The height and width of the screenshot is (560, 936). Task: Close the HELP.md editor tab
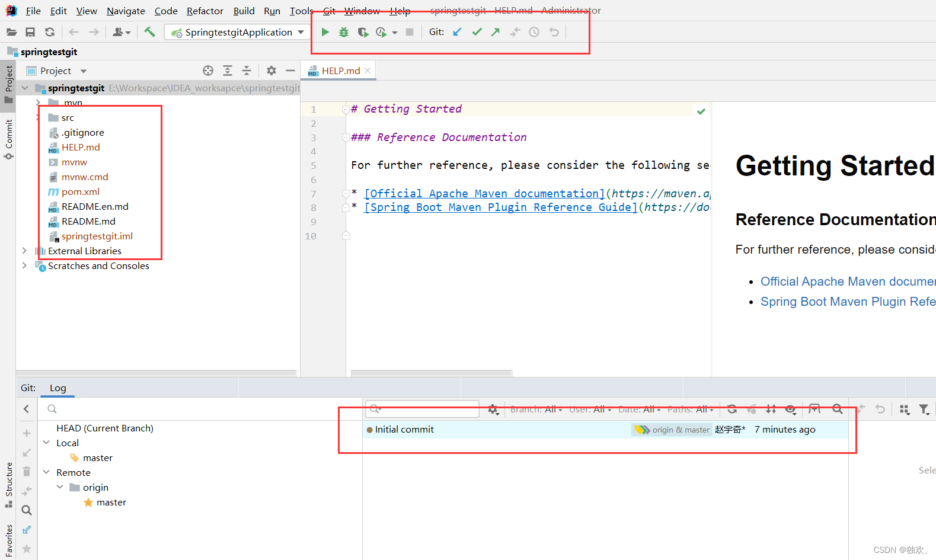coord(368,71)
